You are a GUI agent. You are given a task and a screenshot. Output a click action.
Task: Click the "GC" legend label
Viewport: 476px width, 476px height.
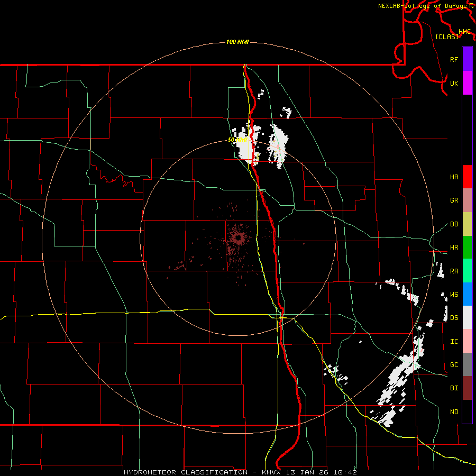coord(454,365)
